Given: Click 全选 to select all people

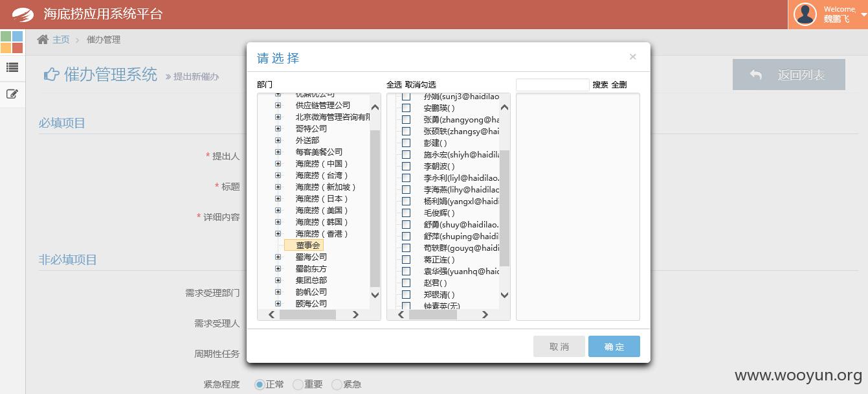Looking at the screenshot, I should (x=394, y=84).
